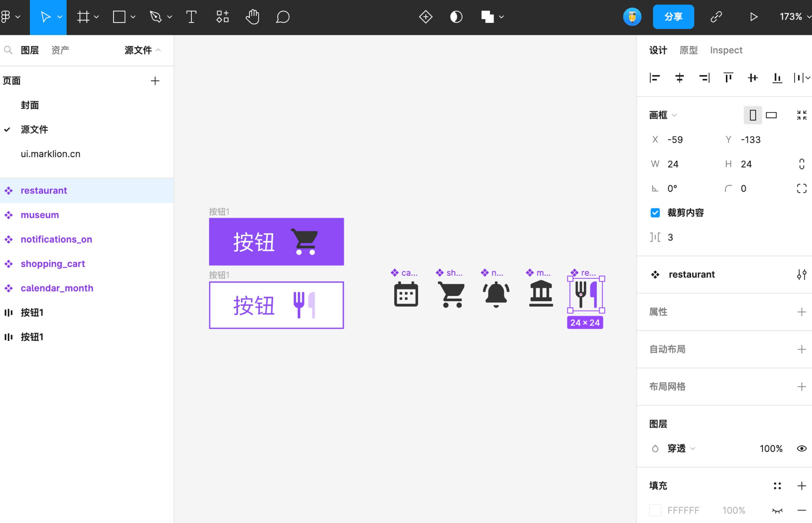Select the Hand tool
Image resolution: width=812 pixels, height=523 pixels.
tap(252, 17)
